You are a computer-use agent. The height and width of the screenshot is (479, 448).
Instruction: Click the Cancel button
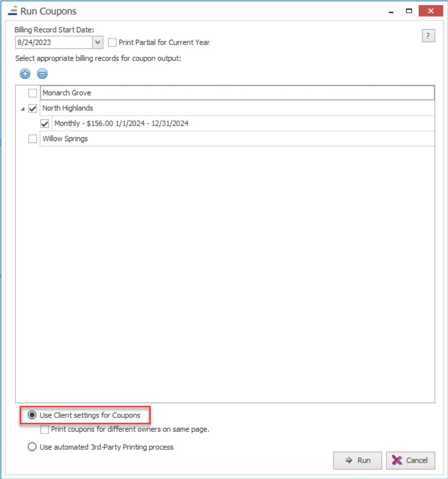(x=410, y=460)
